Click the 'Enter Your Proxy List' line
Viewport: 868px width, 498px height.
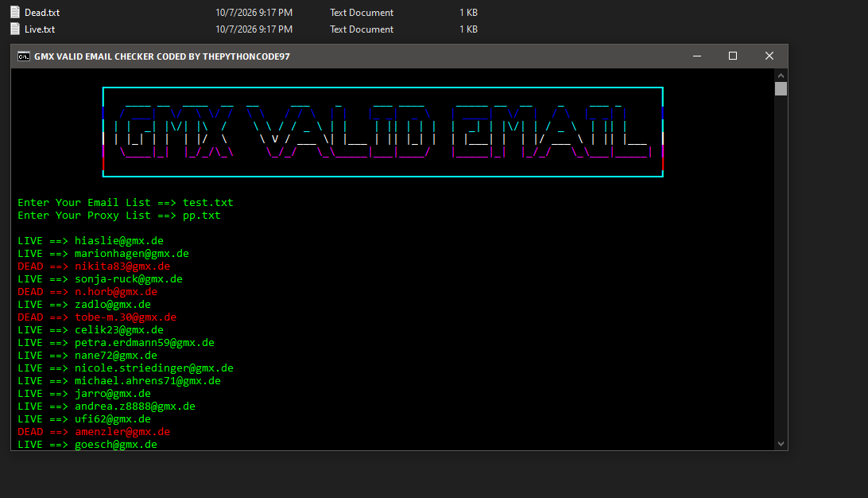119,215
